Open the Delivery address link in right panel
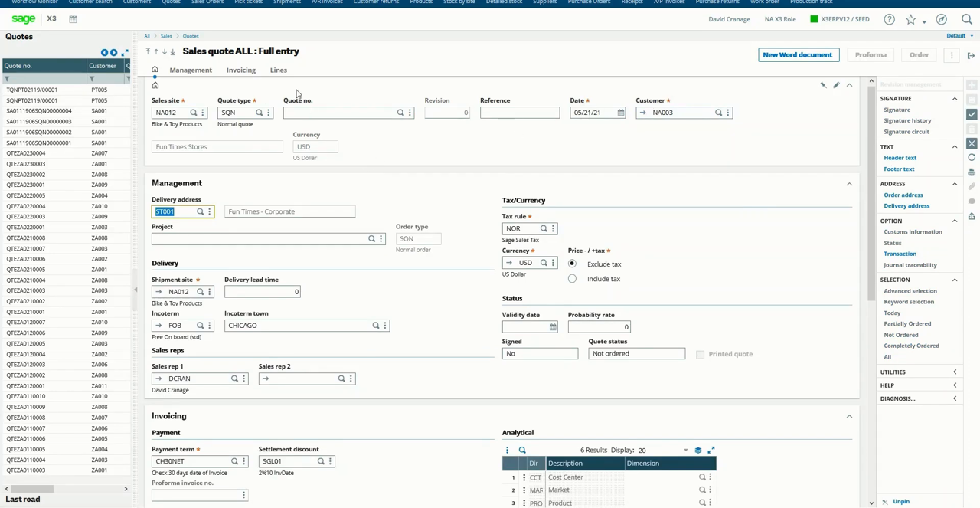 click(x=906, y=206)
